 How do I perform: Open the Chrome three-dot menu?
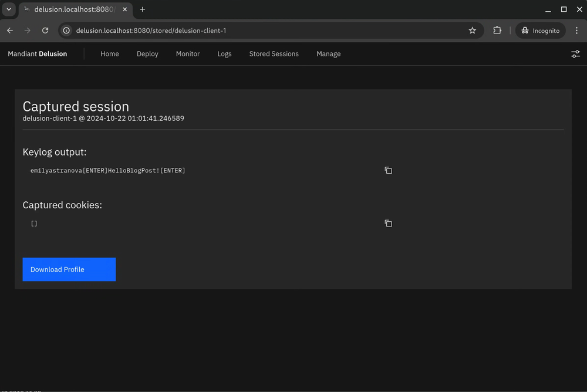pos(576,31)
